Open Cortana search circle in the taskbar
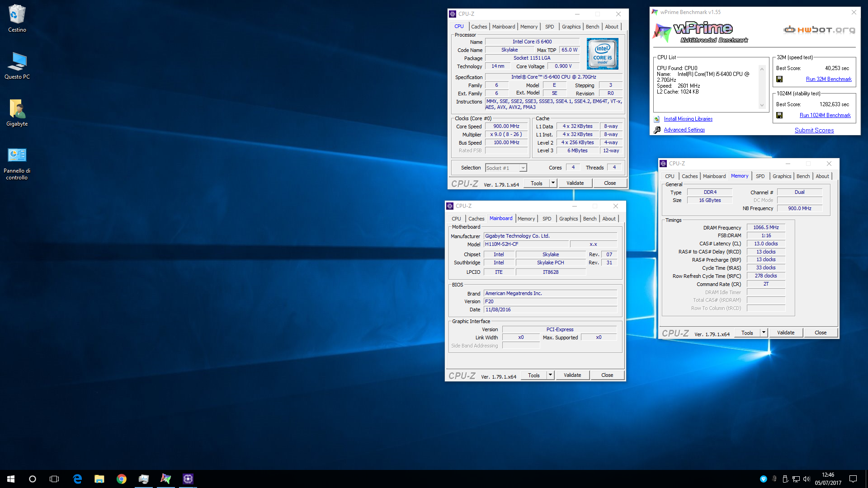This screenshot has width=868, height=488. (x=33, y=479)
